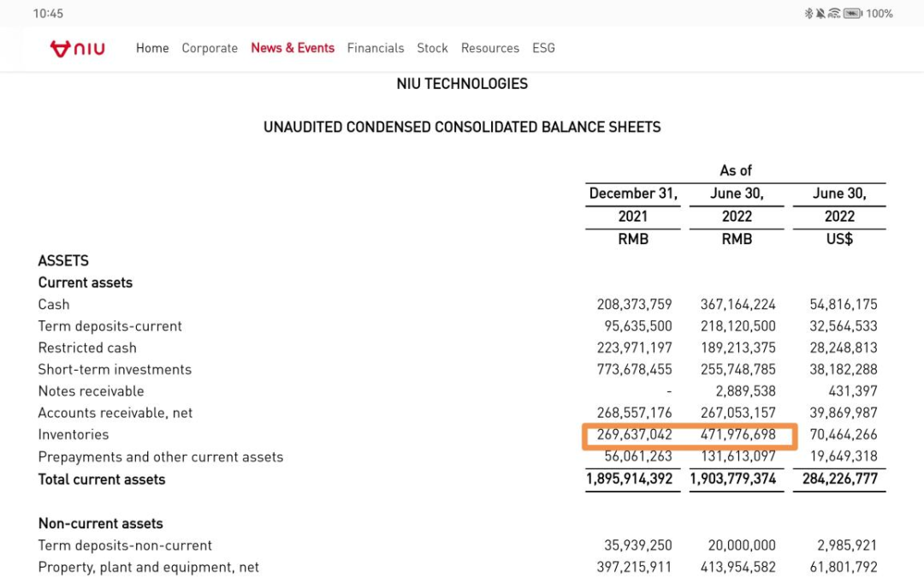Go to the Financials section

[376, 49]
